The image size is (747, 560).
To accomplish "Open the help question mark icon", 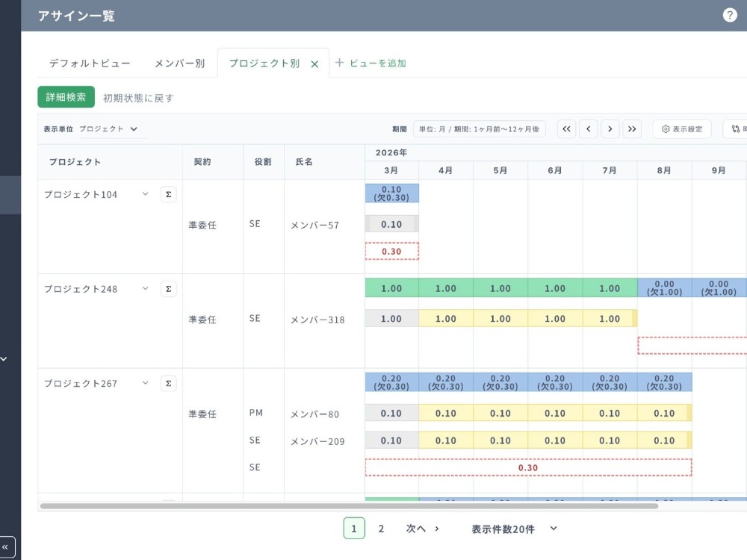I will [x=729, y=15].
